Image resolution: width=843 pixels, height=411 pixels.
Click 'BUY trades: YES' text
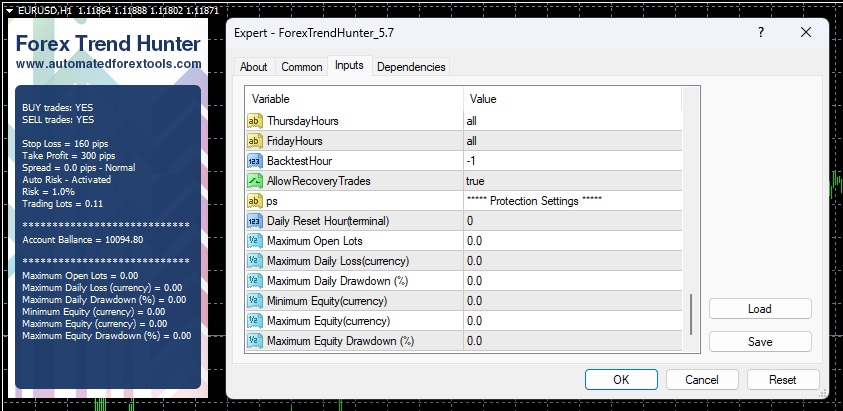[58, 108]
